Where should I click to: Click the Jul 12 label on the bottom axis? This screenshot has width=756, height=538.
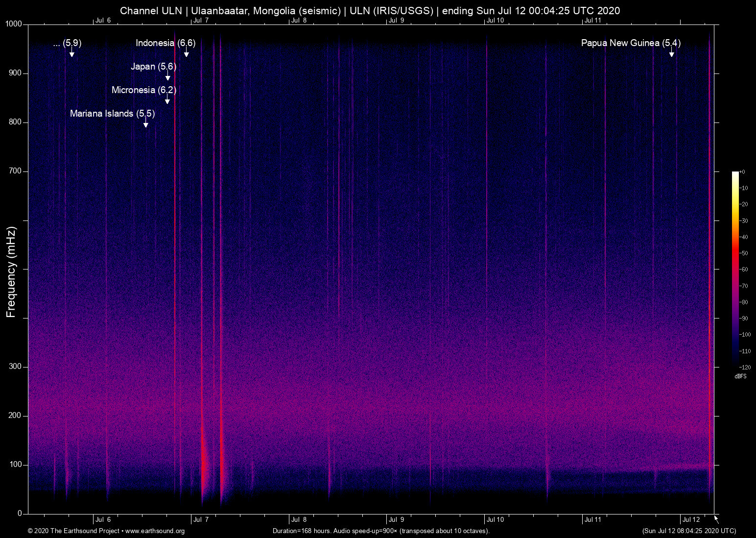[x=691, y=520]
